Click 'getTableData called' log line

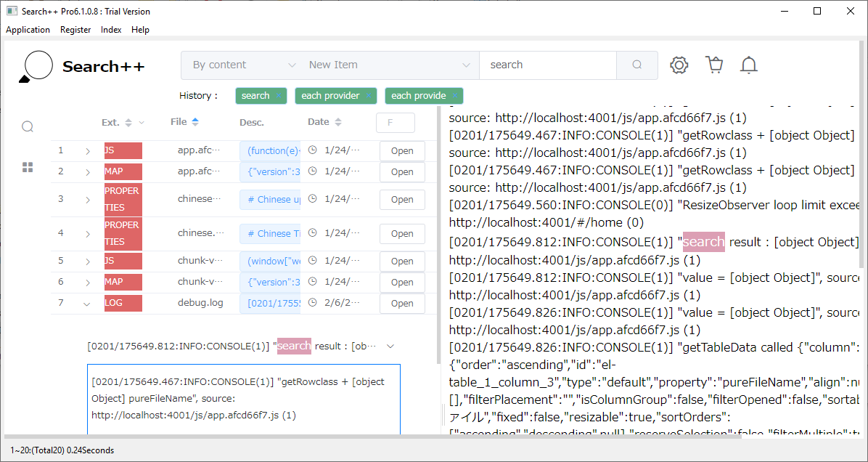[654, 348]
